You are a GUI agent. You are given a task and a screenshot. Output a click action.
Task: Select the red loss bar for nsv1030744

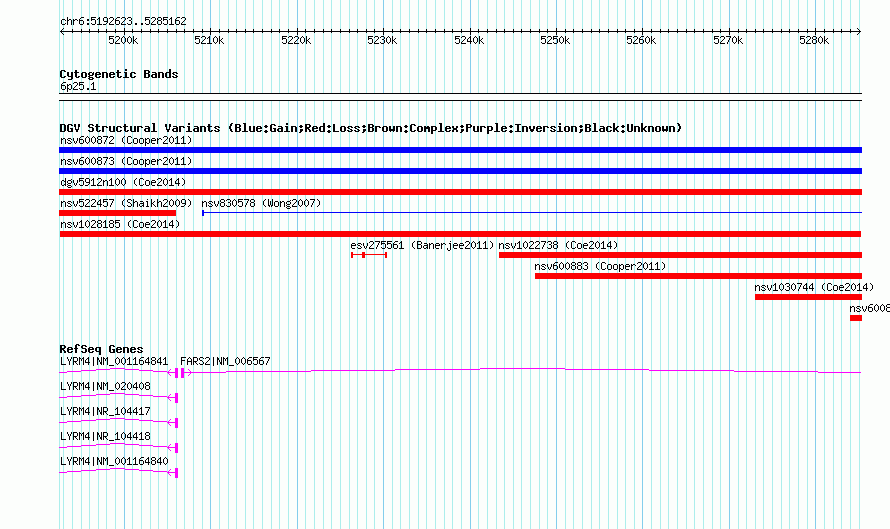[x=808, y=297]
